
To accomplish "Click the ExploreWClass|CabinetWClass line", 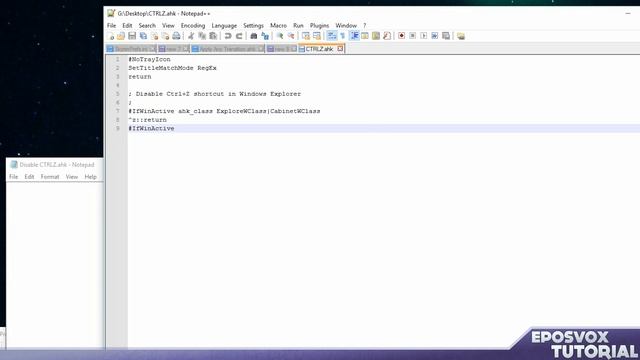I will pyautogui.click(x=224, y=111).
